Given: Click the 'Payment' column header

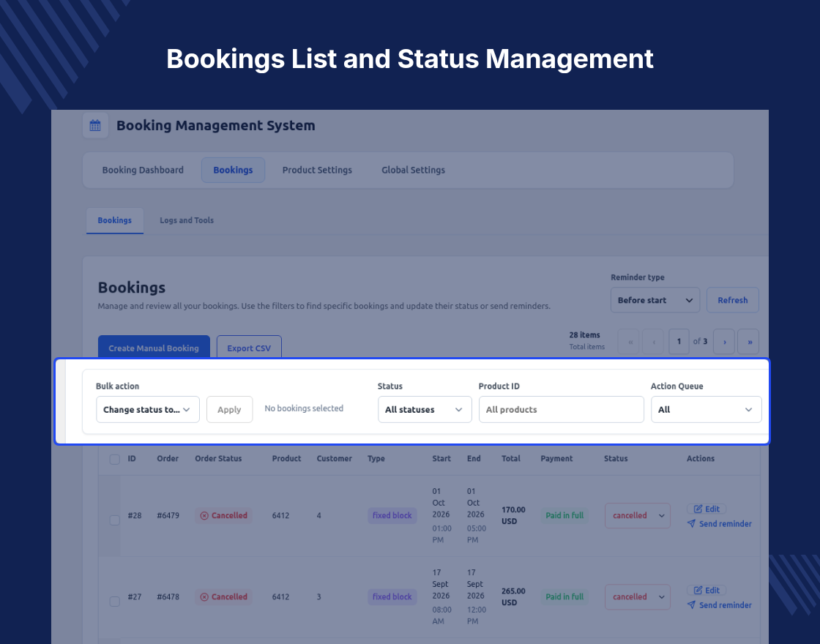Looking at the screenshot, I should point(556,458).
